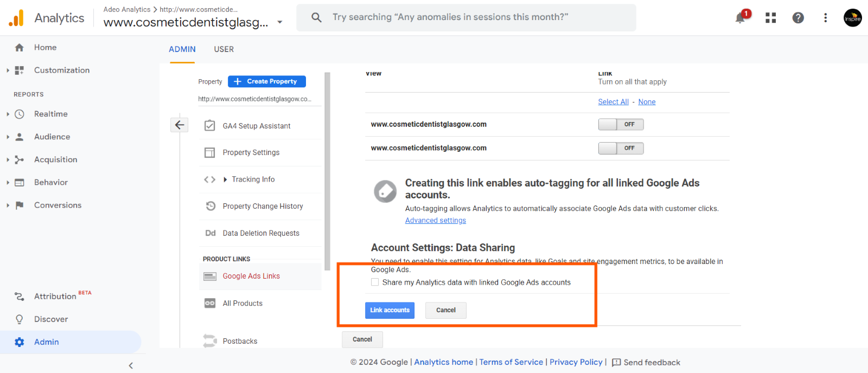Click the Property Change History clock icon
This screenshot has height=373, width=868.
210,206
